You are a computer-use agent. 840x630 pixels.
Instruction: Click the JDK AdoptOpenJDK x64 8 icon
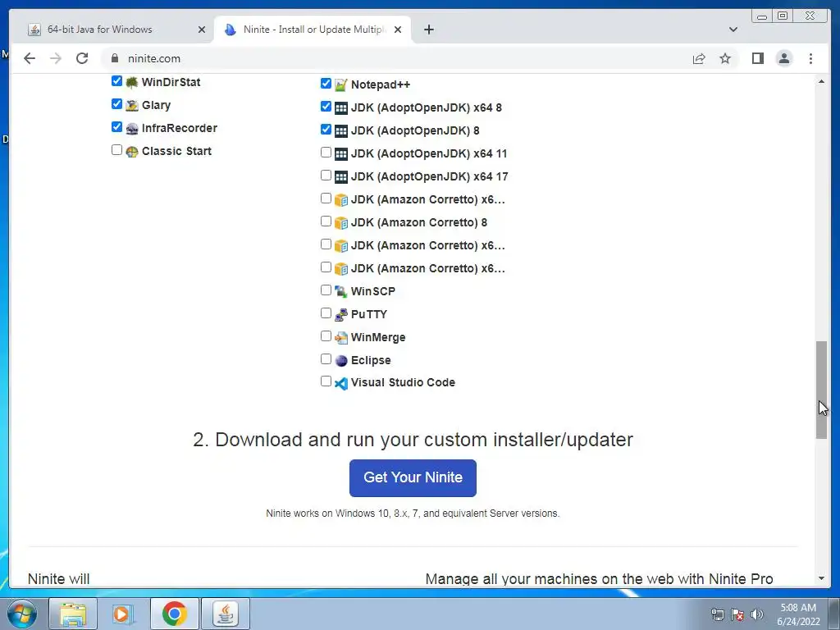click(341, 107)
